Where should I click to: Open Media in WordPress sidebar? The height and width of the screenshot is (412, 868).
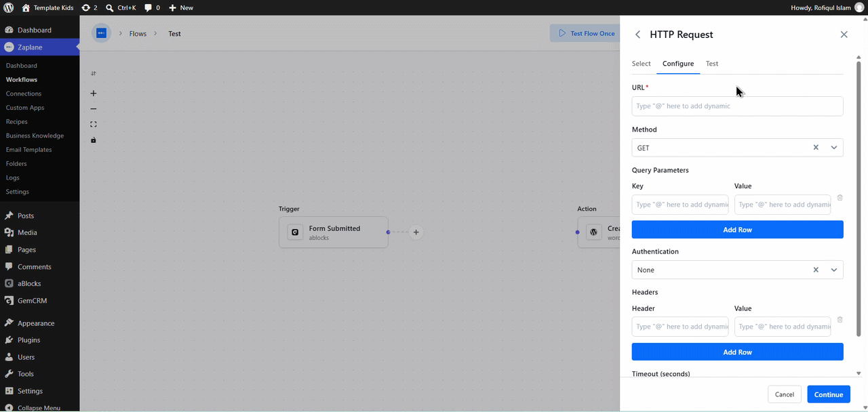coord(39,232)
